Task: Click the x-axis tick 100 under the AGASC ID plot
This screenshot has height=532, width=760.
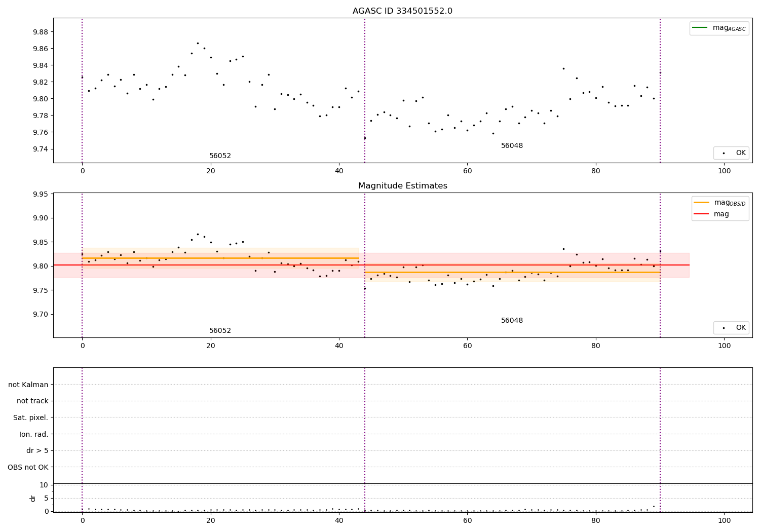Action: point(724,171)
